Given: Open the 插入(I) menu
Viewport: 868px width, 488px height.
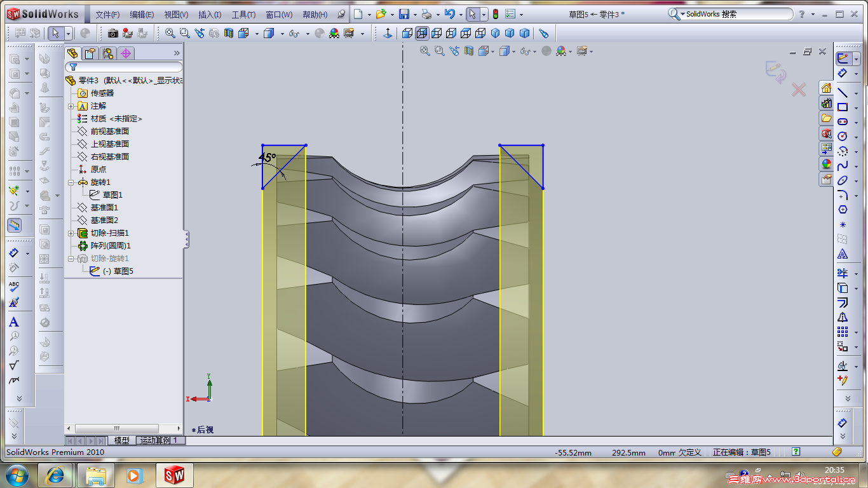Looking at the screenshot, I should 210,15.
